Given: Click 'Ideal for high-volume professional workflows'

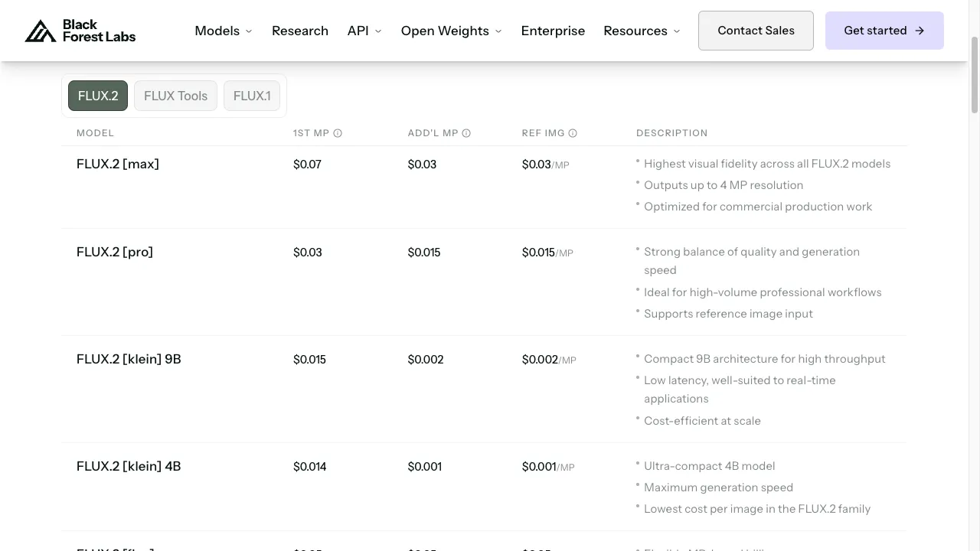Looking at the screenshot, I should pyautogui.click(x=763, y=292).
